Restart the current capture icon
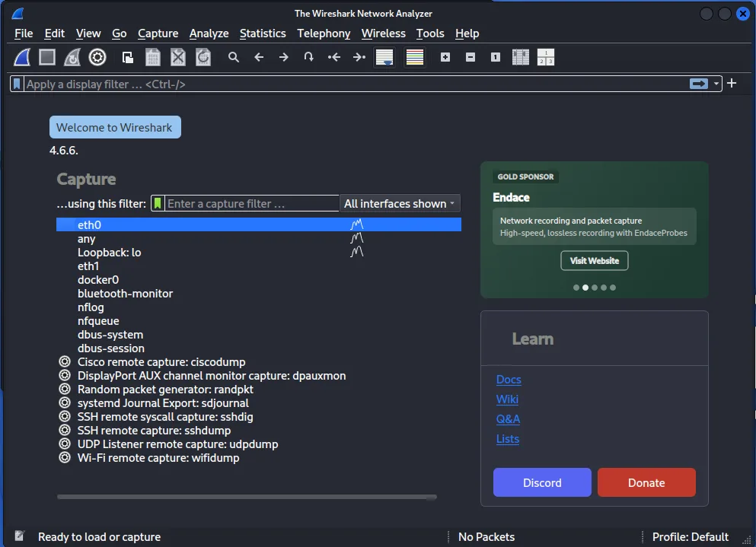756x547 pixels. tap(72, 57)
